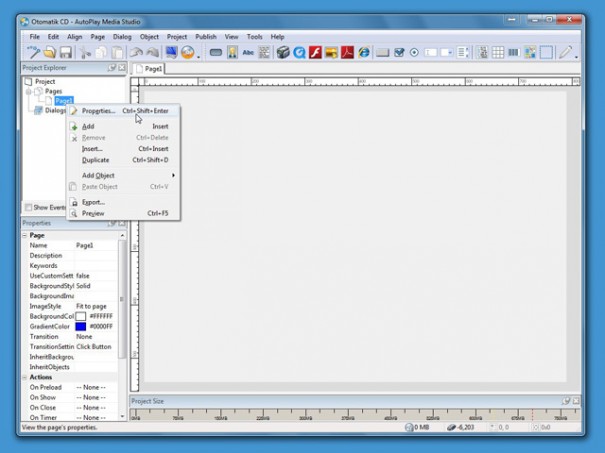
Task: Save project using floppy disk icon
Action: click(x=66, y=52)
